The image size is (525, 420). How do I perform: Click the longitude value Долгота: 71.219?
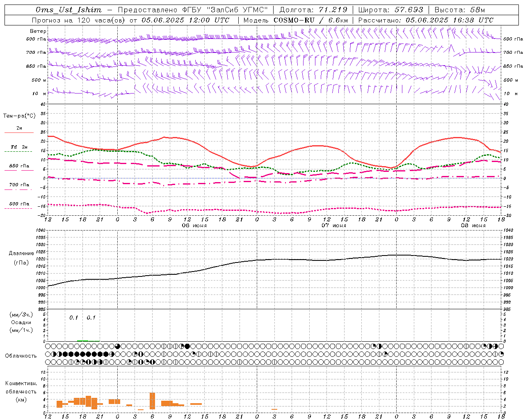[x=313, y=10]
